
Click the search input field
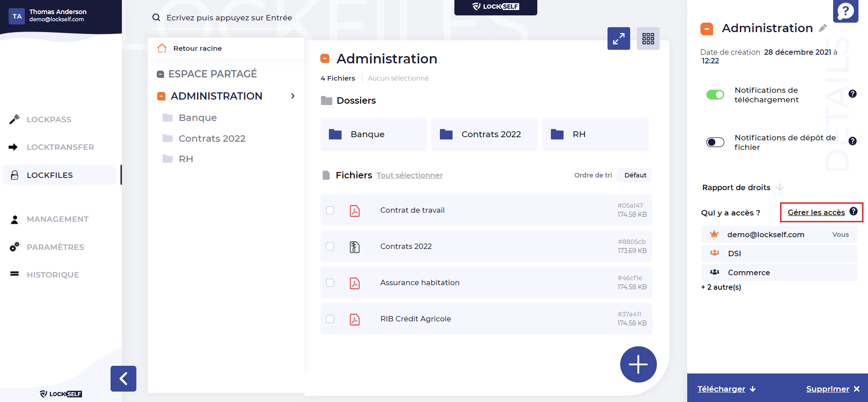point(229,18)
